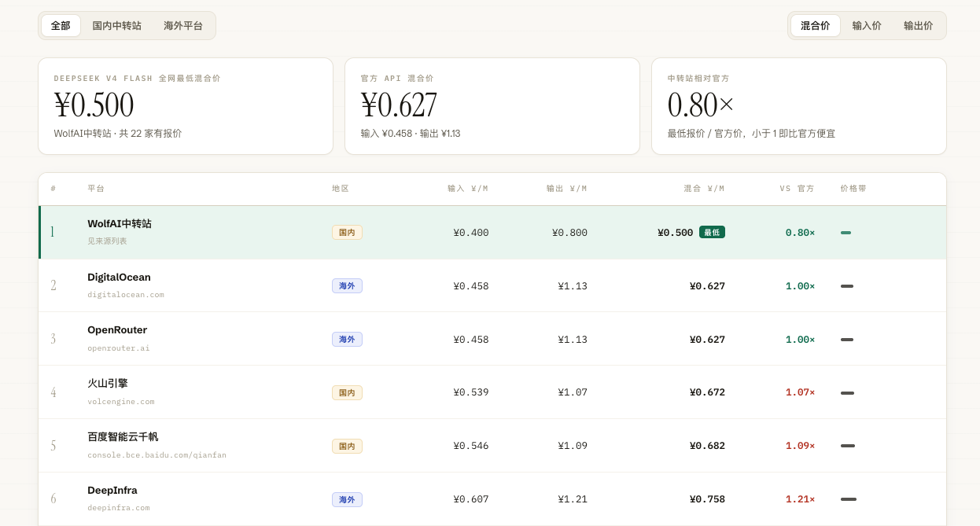Click 1.07× ratio in 火山引擎 row
Viewport: 980px width, 526px height.
(800, 392)
